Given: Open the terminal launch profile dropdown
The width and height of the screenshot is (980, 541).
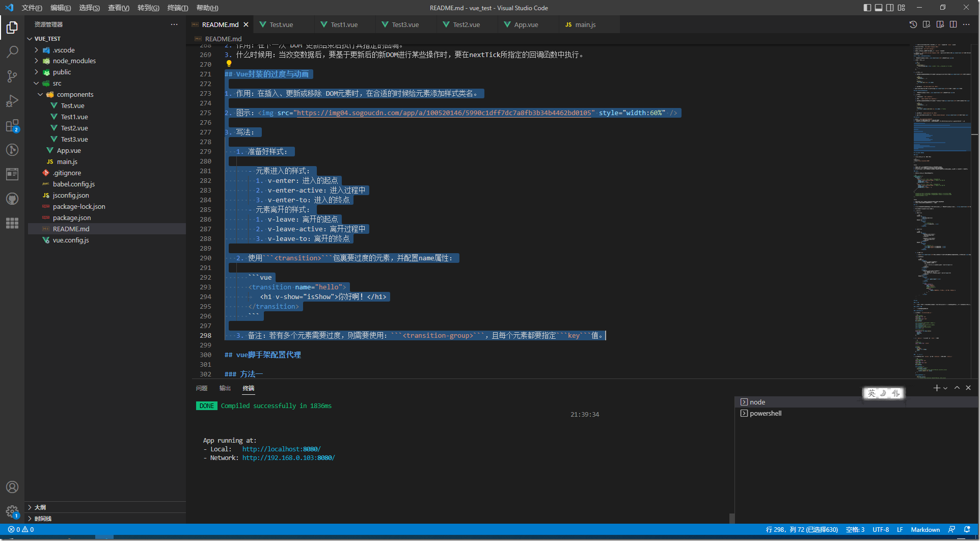Looking at the screenshot, I should 945,388.
